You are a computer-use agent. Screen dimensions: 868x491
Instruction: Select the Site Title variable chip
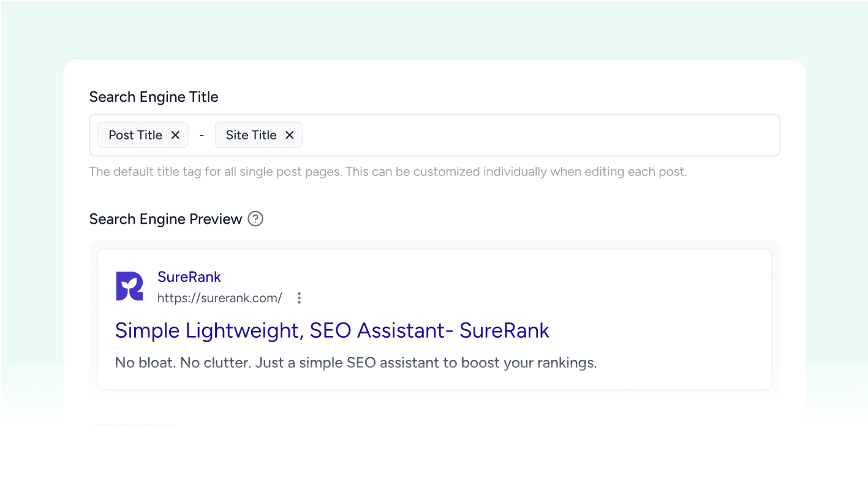[x=251, y=135]
